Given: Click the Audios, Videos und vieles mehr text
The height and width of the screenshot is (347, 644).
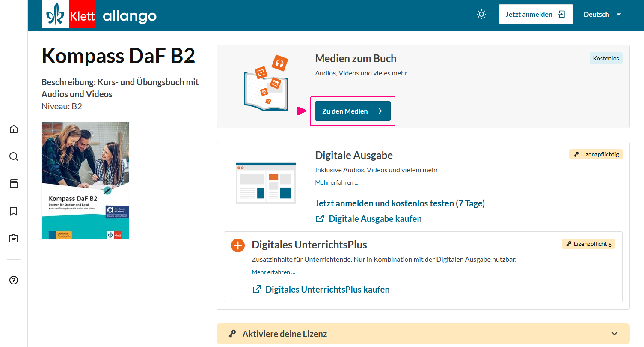Looking at the screenshot, I should coord(362,73).
